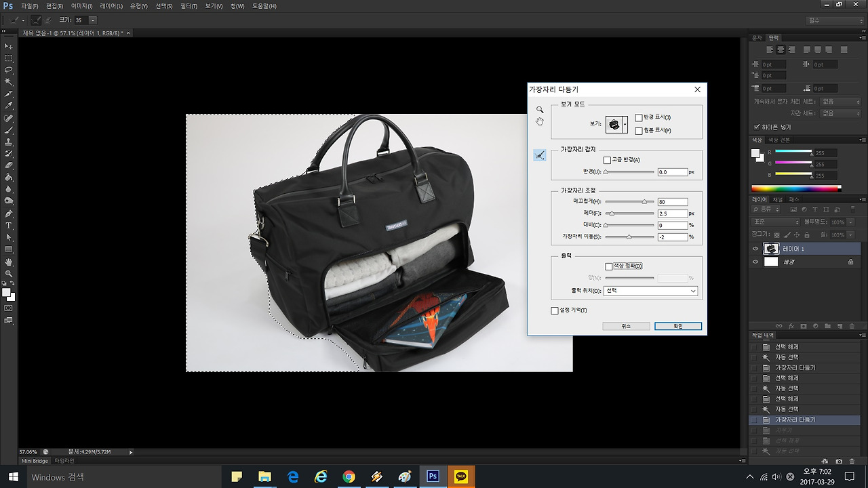The image size is (868, 488).
Task: Hide 레이어 1 with eye icon
Action: (x=755, y=249)
